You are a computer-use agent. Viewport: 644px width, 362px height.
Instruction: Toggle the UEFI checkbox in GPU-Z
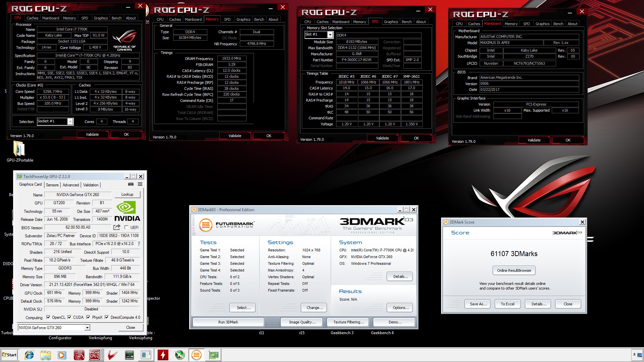tap(126, 228)
